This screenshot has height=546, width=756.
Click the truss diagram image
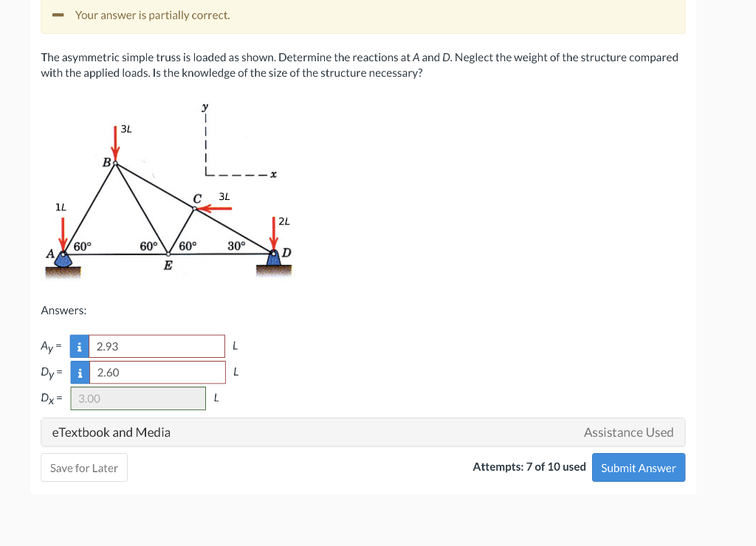(168, 190)
